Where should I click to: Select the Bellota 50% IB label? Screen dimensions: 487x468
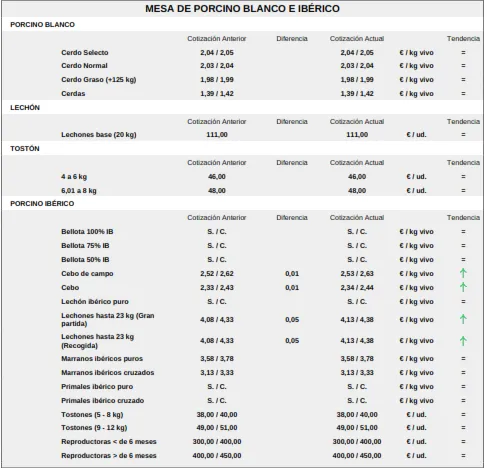point(85,260)
